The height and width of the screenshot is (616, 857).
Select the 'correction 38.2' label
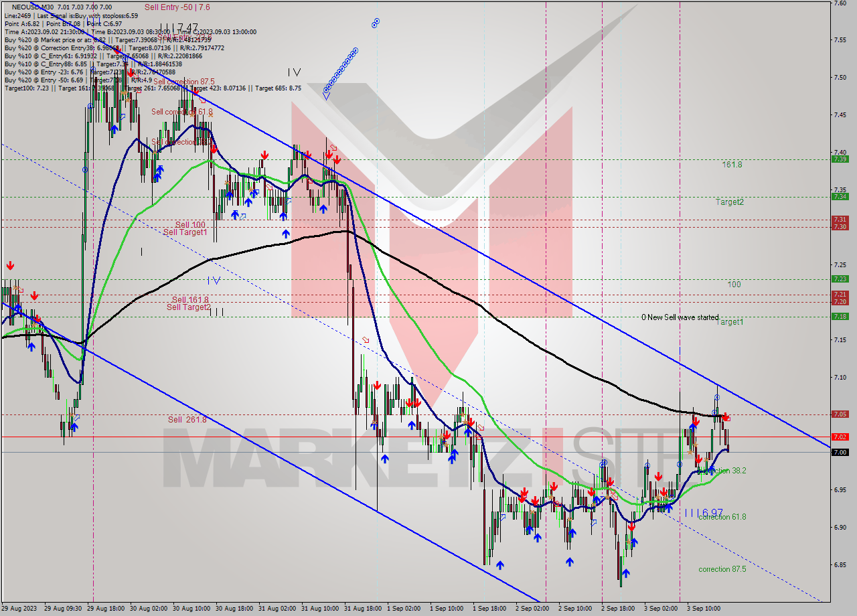722,471
